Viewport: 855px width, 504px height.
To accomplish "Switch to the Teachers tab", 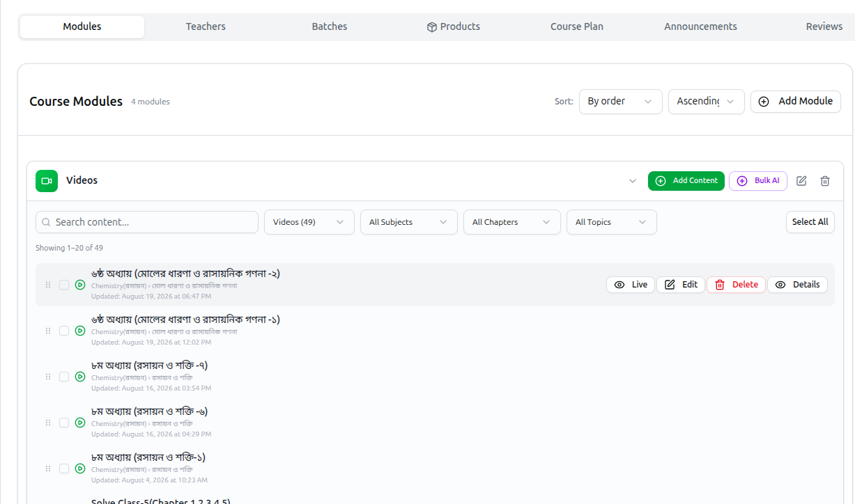I will (x=206, y=27).
